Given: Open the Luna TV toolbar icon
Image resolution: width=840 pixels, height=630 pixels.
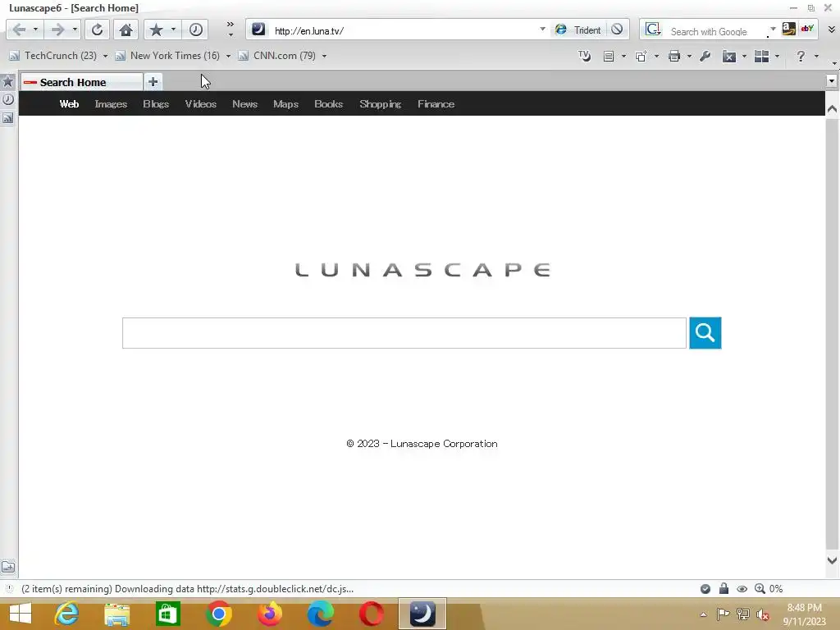Looking at the screenshot, I should (584, 56).
